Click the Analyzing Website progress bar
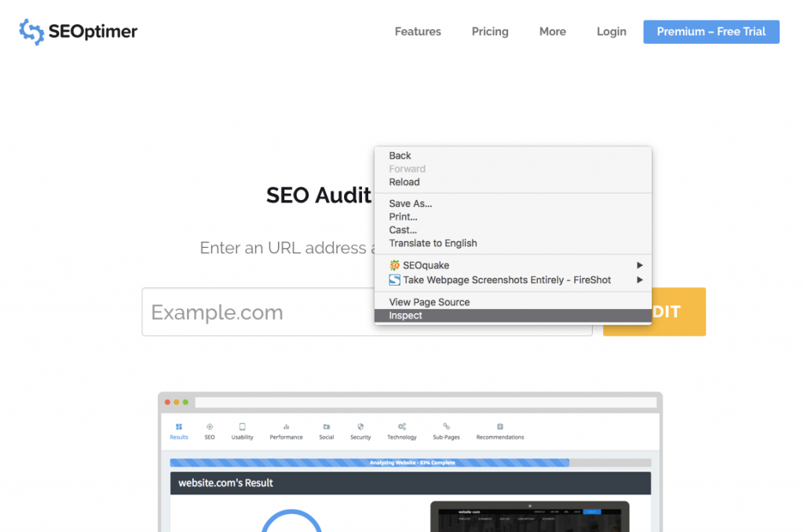Viewport: 804px width, 532px height. click(409, 462)
